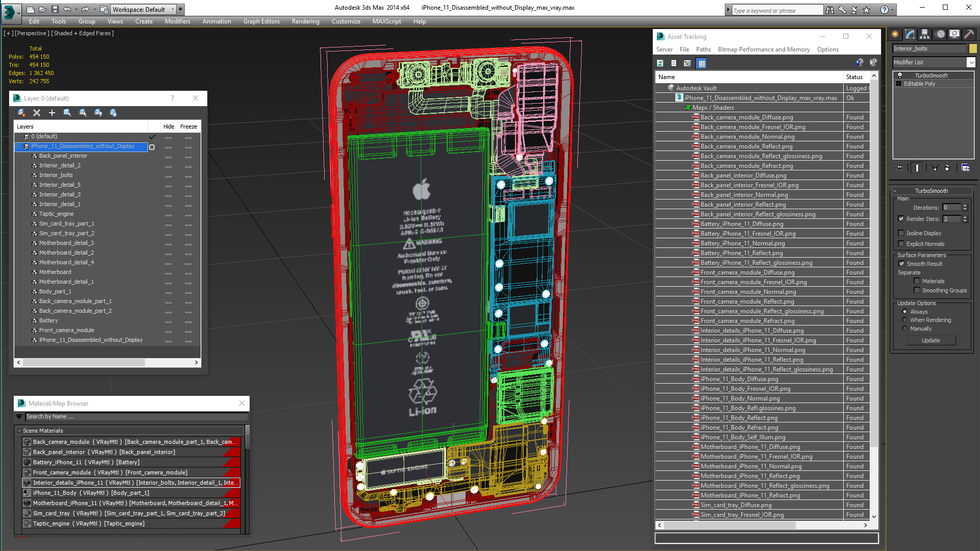Click the yellow object color swatch
Screen dimensions: 980x551
pyautogui.click(x=973, y=48)
